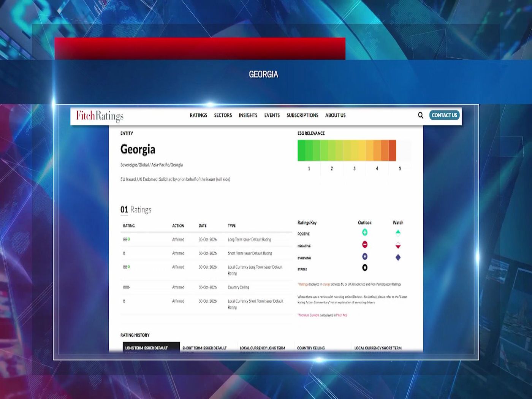Click the green Positive Watch triangle icon

click(x=398, y=233)
